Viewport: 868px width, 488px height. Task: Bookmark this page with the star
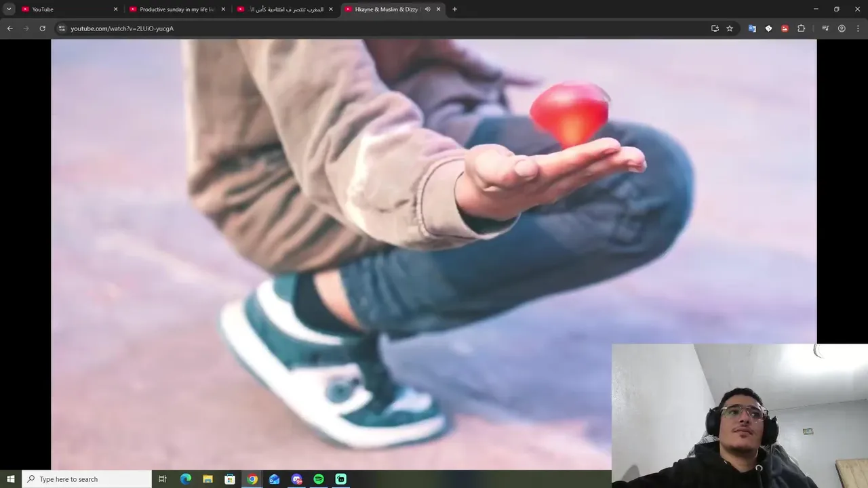(x=730, y=28)
